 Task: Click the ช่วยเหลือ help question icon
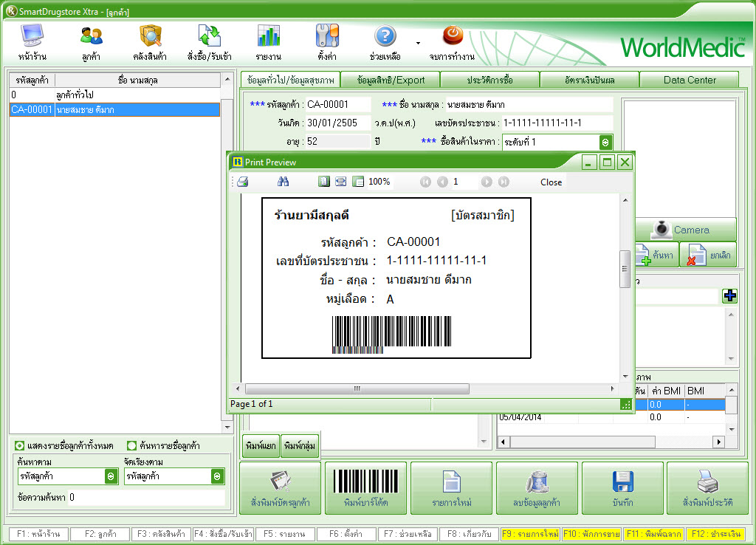385,35
